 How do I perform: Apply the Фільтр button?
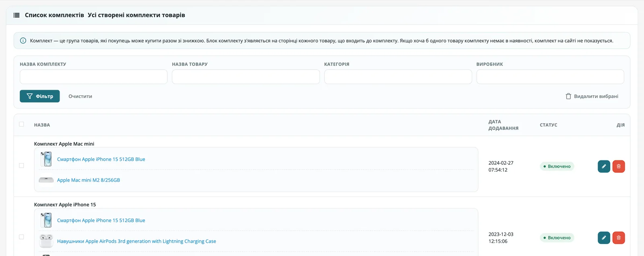pyautogui.click(x=40, y=96)
